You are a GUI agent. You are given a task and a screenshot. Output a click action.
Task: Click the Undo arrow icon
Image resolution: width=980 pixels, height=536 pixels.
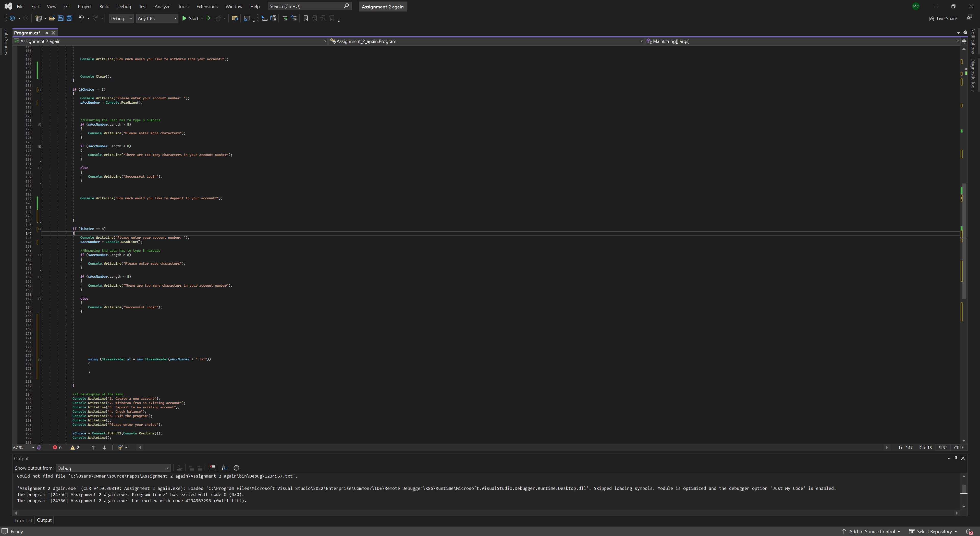coord(81,18)
